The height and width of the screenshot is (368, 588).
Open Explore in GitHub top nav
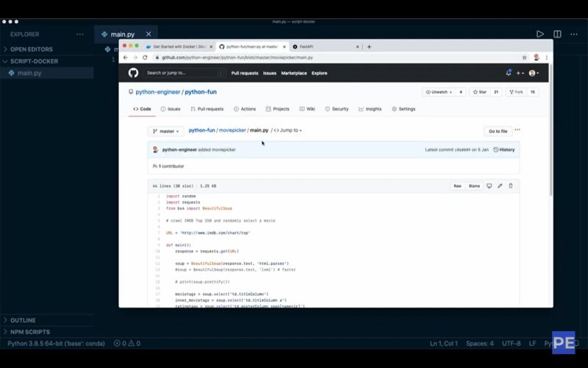[320, 73]
